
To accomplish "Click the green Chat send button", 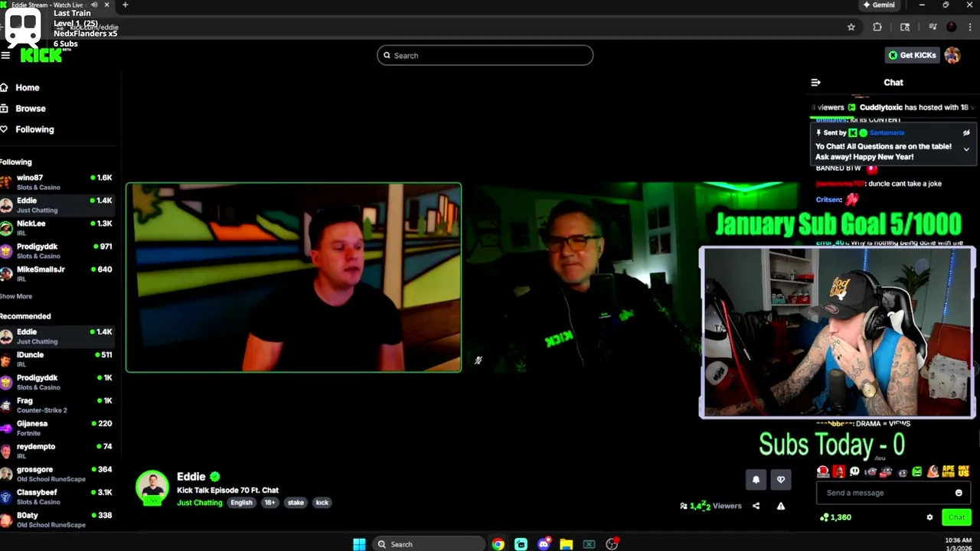I will pos(956,517).
